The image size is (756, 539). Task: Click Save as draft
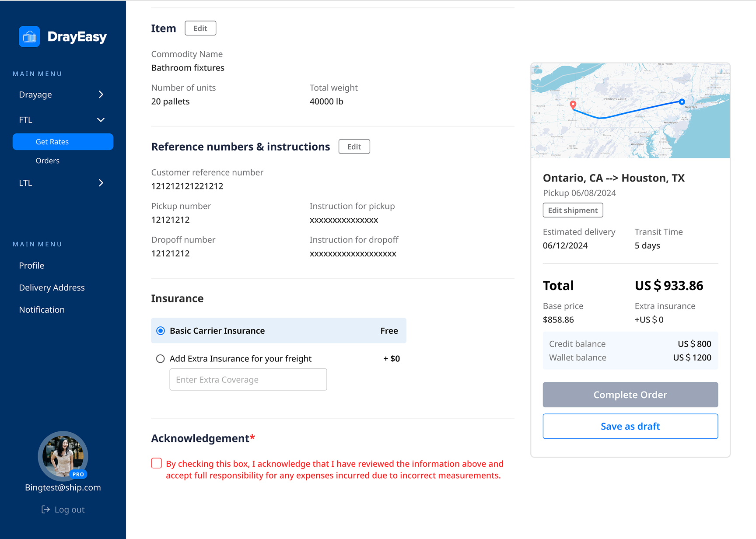(x=630, y=426)
